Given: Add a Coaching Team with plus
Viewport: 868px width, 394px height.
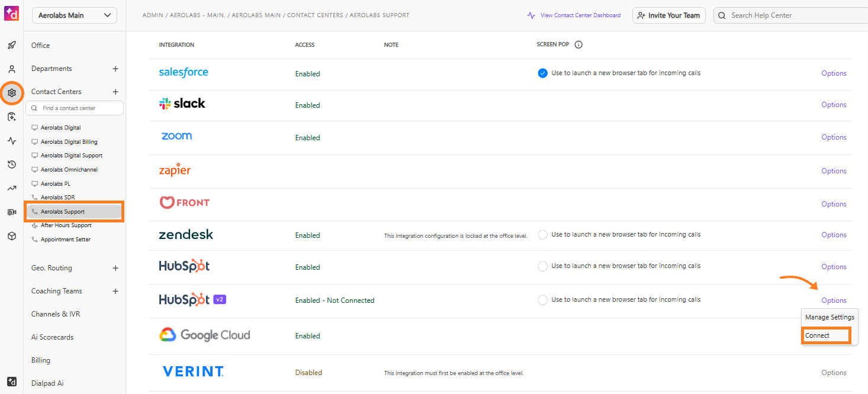Looking at the screenshot, I should (115, 291).
